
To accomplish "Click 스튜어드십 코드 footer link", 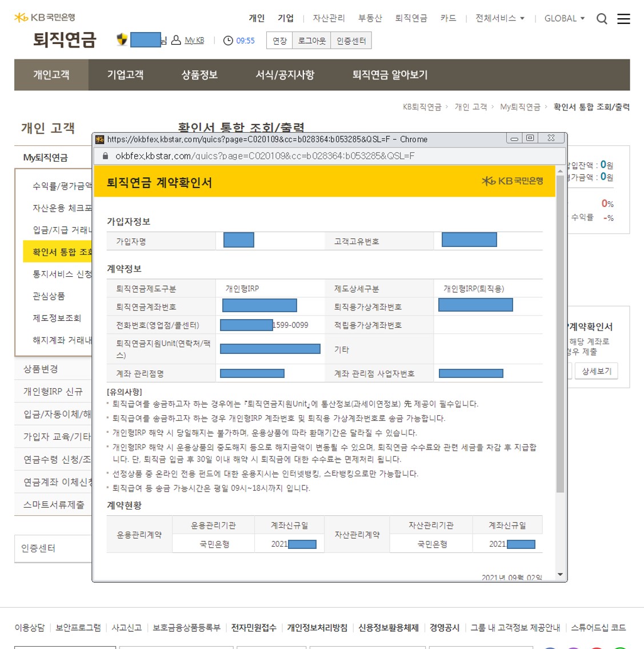I will [x=598, y=627].
